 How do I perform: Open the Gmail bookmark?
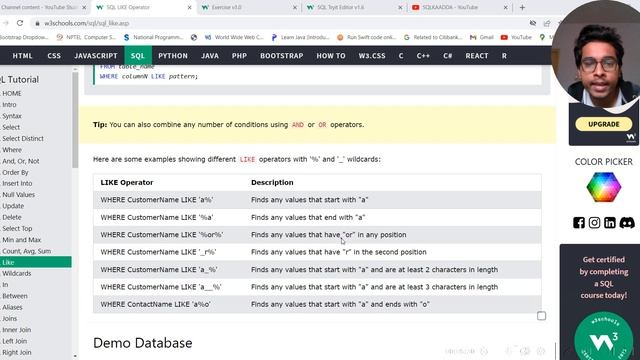point(482,37)
